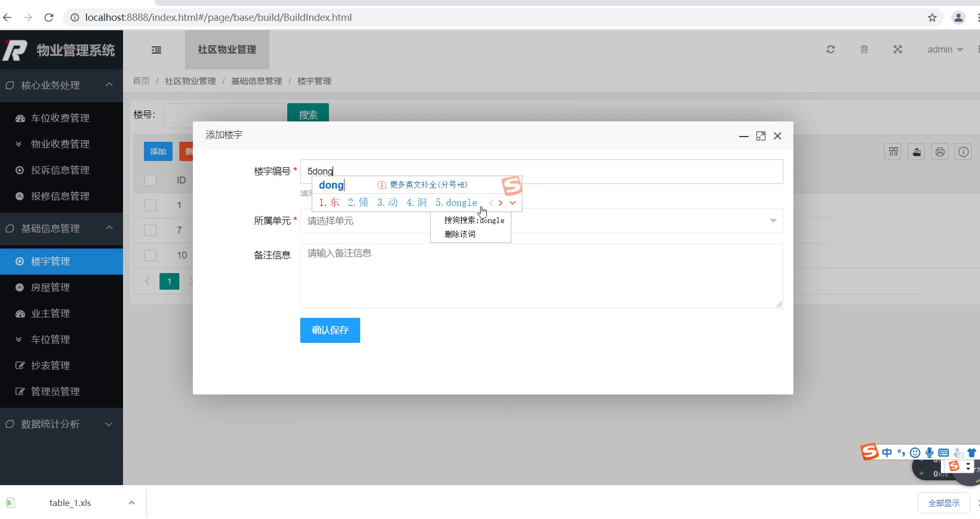Click page 1 in the table pagination
Screen dimensions: 980x519
tap(169, 281)
